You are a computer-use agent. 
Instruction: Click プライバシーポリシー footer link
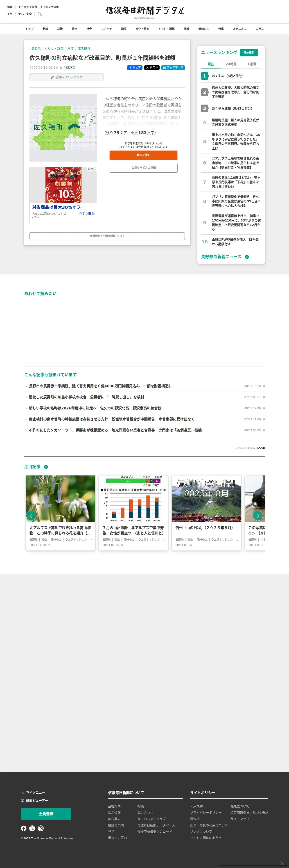(x=205, y=813)
